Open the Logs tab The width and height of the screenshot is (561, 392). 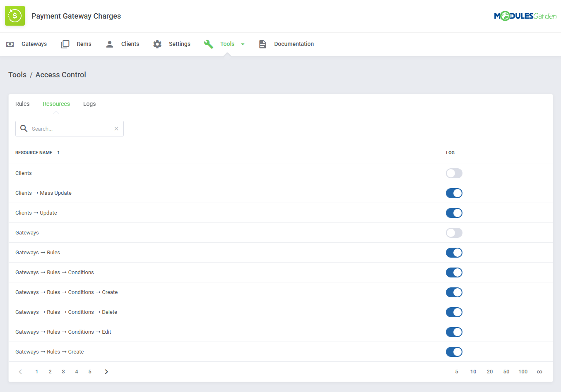[89, 104]
